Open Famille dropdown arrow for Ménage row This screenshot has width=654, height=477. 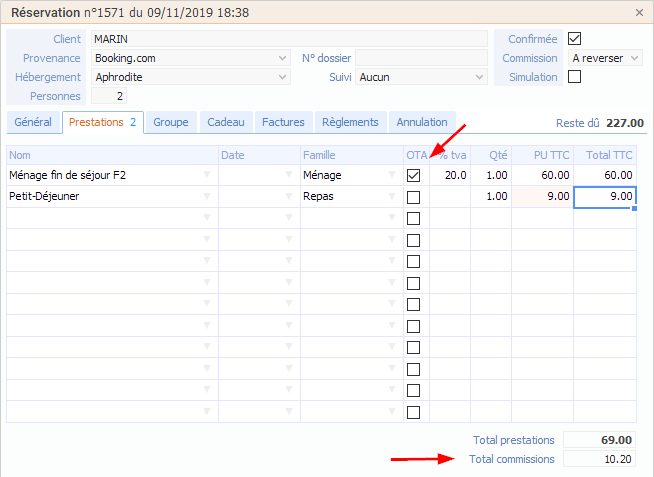pos(393,176)
